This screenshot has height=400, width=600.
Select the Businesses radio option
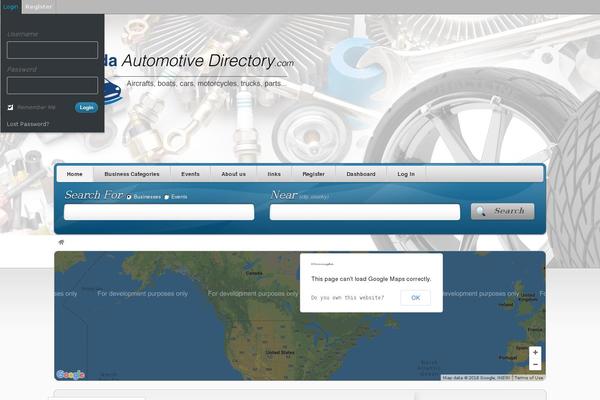pyautogui.click(x=129, y=197)
